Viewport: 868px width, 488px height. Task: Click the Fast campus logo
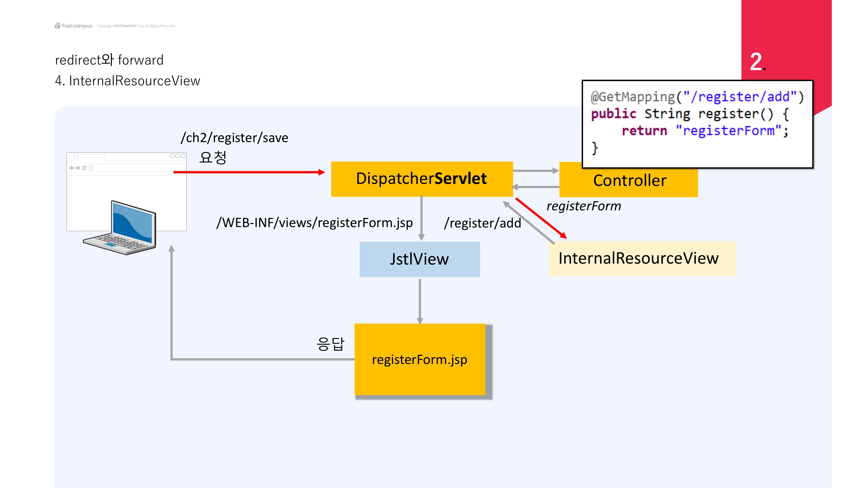(x=73, y=26)
